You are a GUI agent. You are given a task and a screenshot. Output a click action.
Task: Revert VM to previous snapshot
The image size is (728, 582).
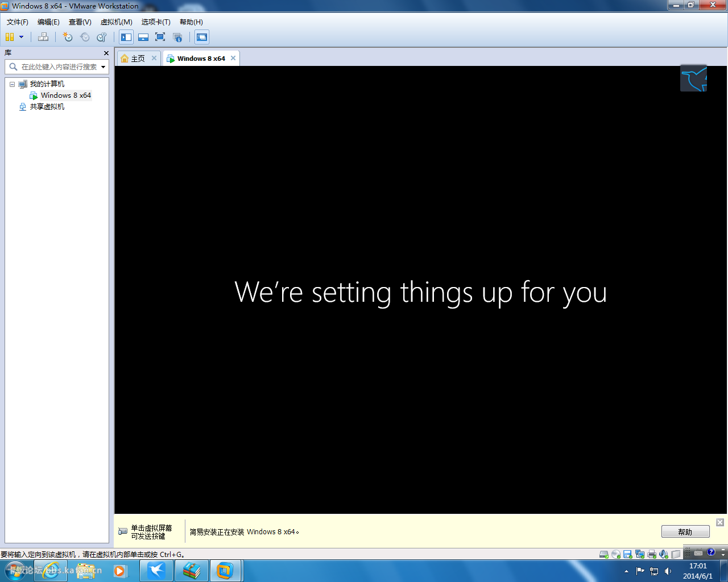click(x=85, y=37)
